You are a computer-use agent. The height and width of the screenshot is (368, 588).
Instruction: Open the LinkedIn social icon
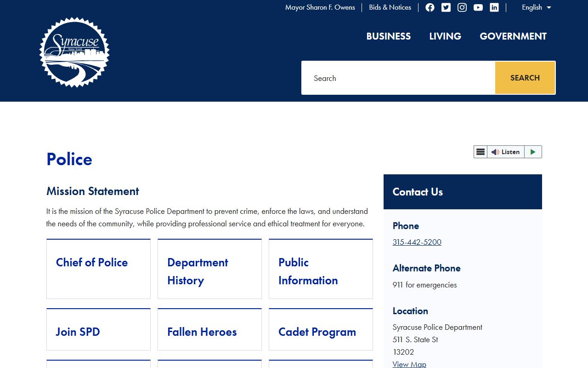coord(494,7)
